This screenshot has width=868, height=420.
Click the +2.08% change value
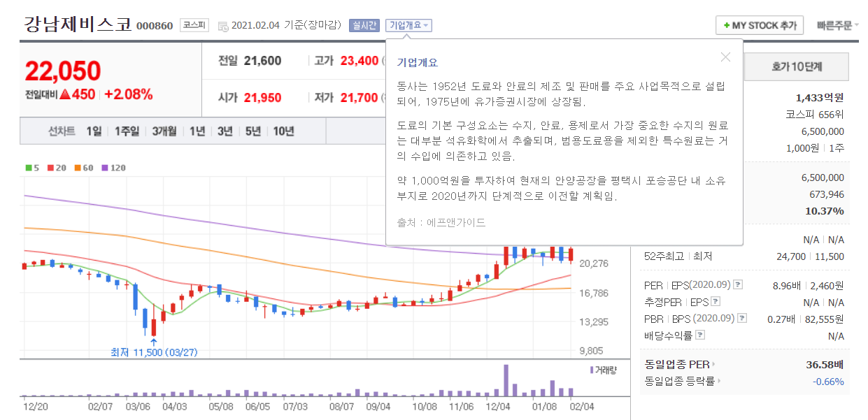pyautogui.click(x=128, y=94)
